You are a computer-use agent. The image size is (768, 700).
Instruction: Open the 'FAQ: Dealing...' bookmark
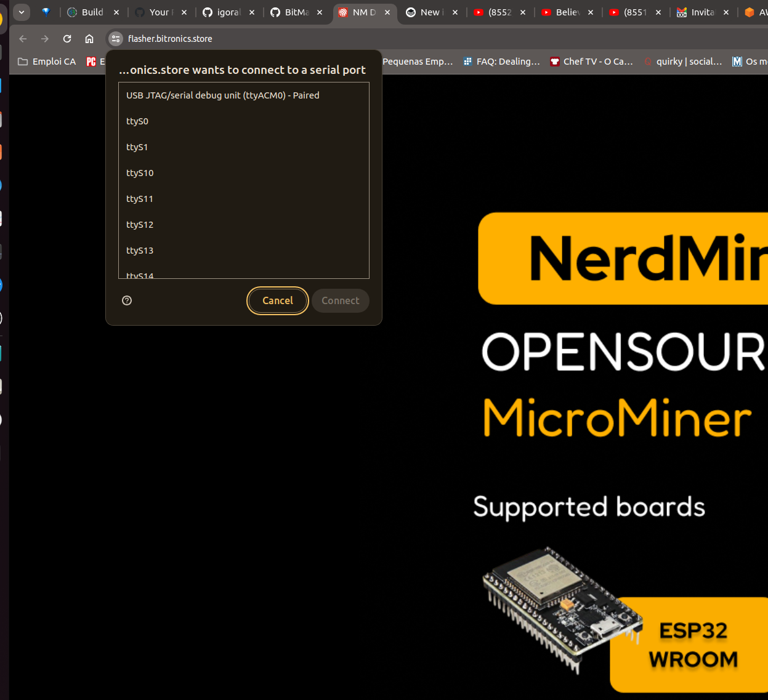pyautogui.click(x=501, y=62)
